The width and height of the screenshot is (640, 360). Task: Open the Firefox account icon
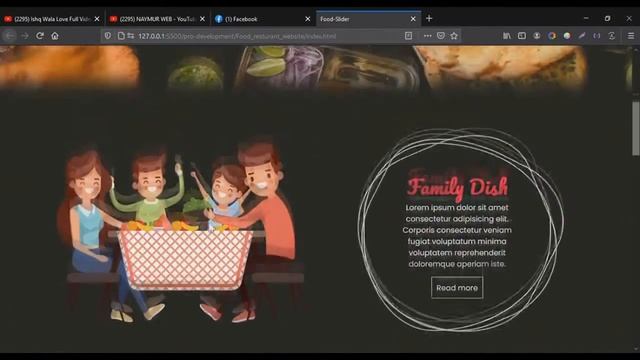pyautogui.click(x=537, y=36)
